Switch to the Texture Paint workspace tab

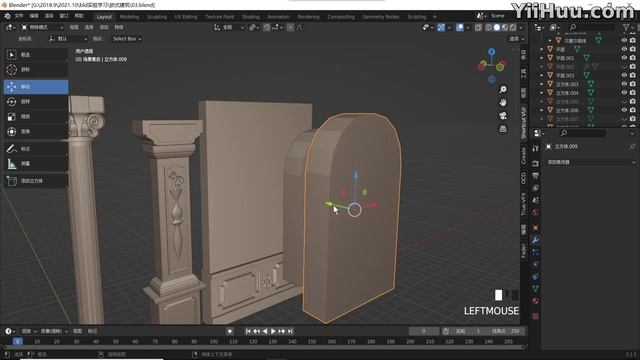pos(219,17)
